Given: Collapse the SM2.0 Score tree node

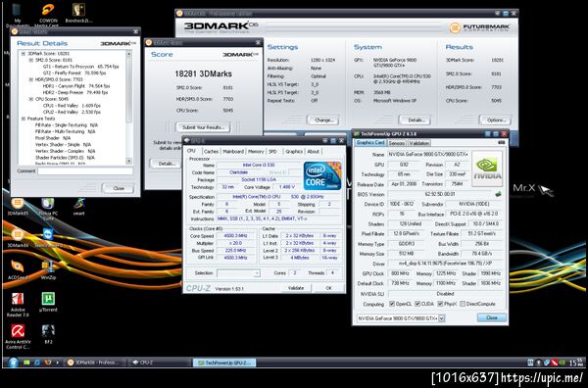Looking at the screenshot, I should [30, 60].
